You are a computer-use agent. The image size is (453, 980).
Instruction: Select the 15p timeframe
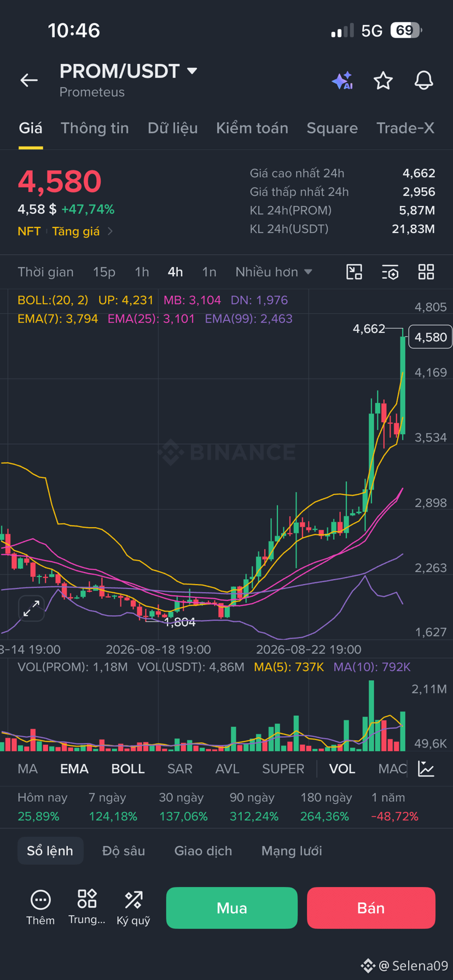point(104,272)
